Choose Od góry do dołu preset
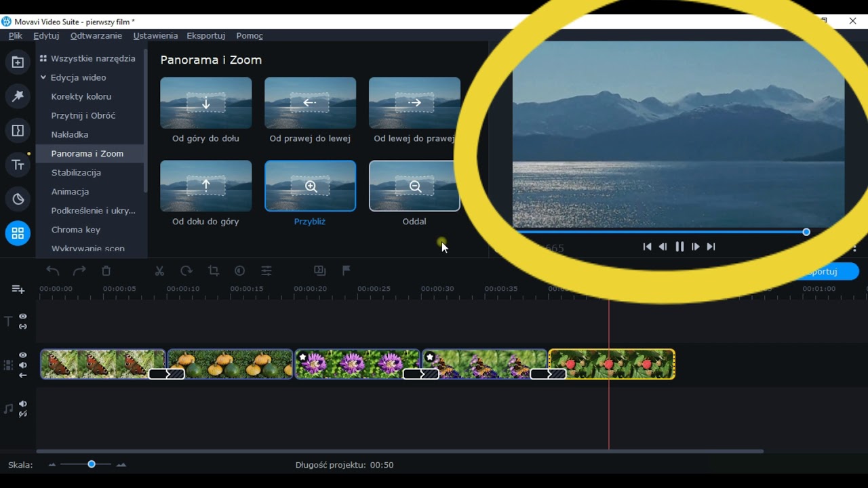Image resolution: width=868 pixels, height=488 pixels. [205, 103]
